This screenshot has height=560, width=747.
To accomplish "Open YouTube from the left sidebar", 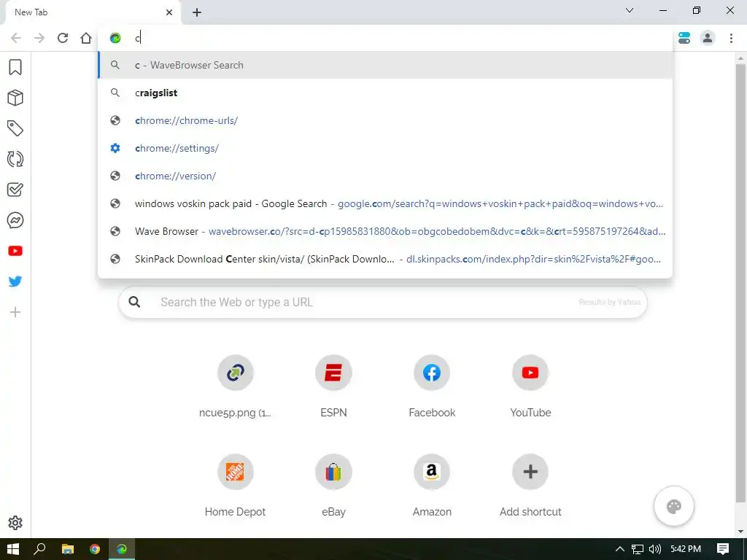I will 15,251.
